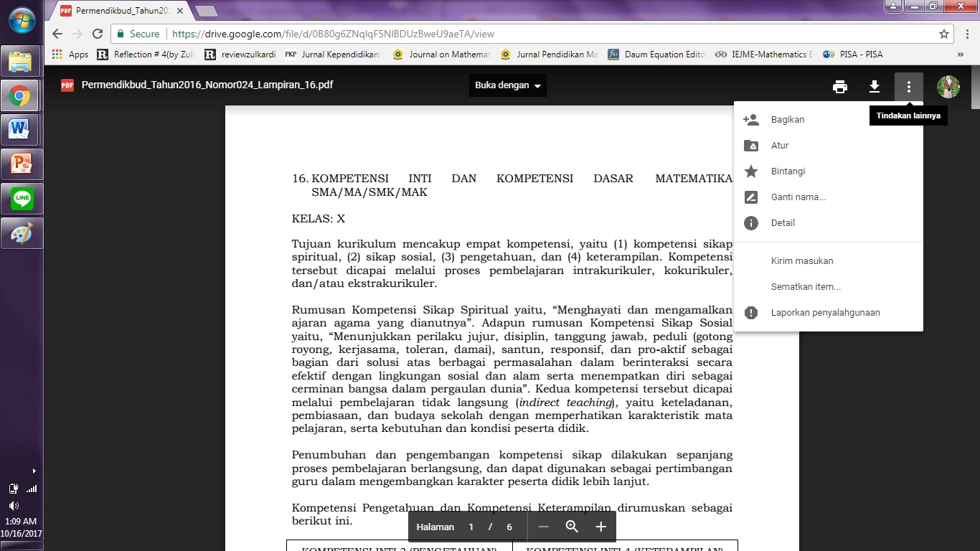Screen dimensions: 980x551
Task: Click the red PDF icon beside the filename
Action: 67,84
